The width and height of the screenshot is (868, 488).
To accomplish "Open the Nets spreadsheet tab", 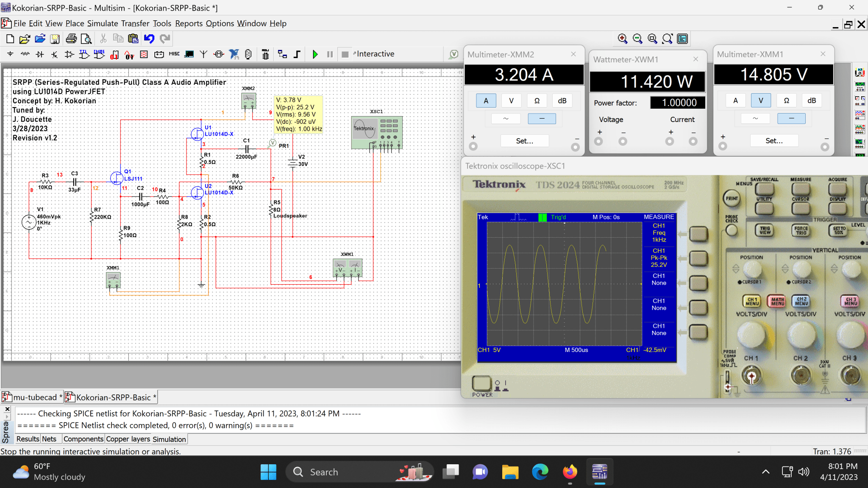I will point(49,439).
